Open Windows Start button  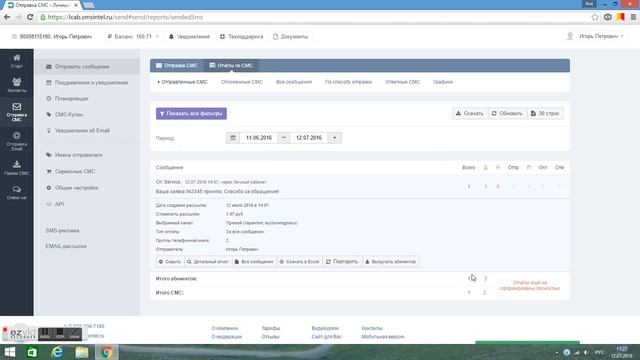[x=10, y=352]
